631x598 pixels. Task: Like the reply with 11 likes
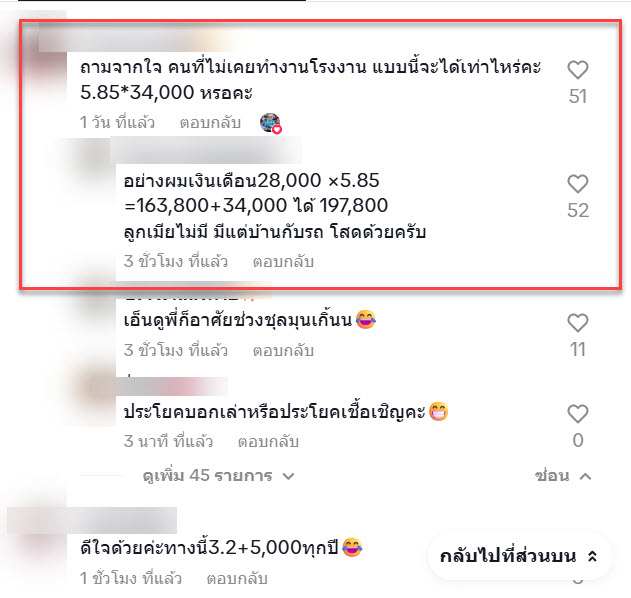click(578, 323)
